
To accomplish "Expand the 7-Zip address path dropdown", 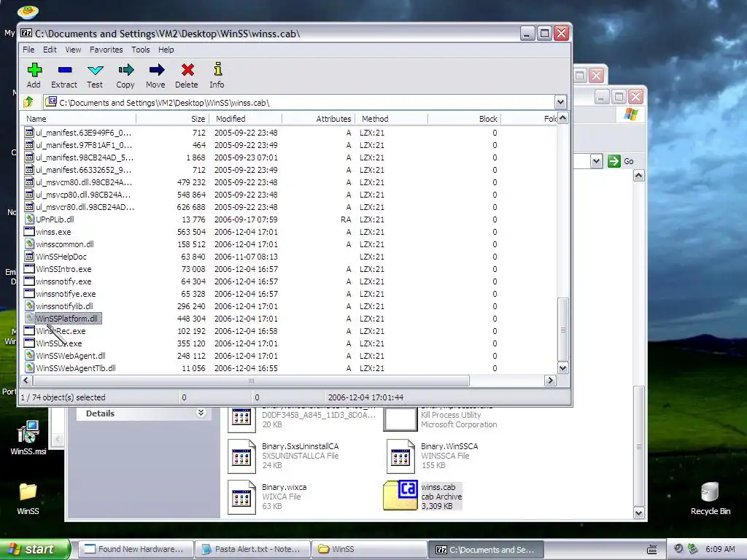I will [x=560, y=102].
